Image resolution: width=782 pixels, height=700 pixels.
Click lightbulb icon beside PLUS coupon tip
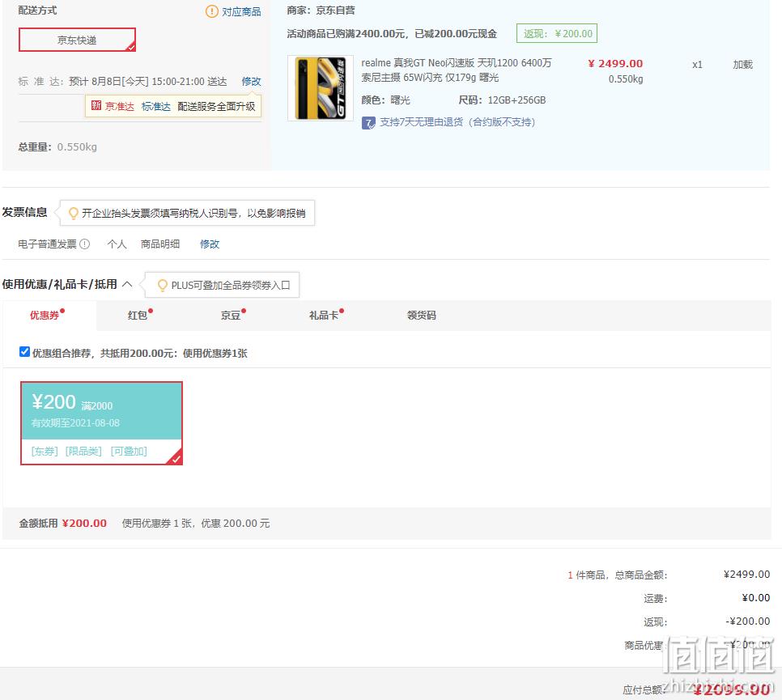[x=163, y=285]
